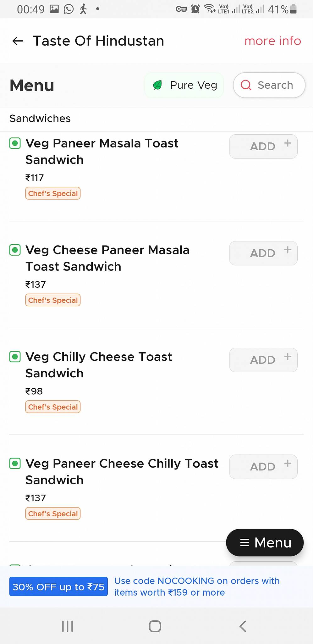Open the more info link
This screenshot has height=644, width=313.
pos(272,41)
